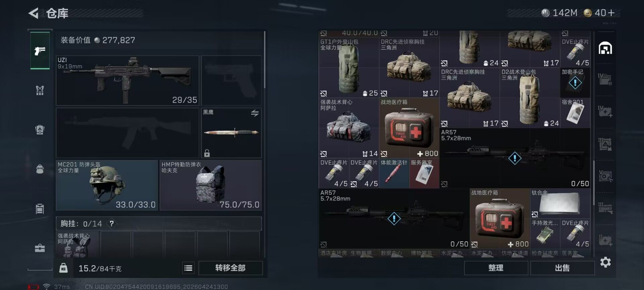Click the question mark help beside 胸挂
The height and width of the screenshot is (290, 644).
[x=112, y=224]
